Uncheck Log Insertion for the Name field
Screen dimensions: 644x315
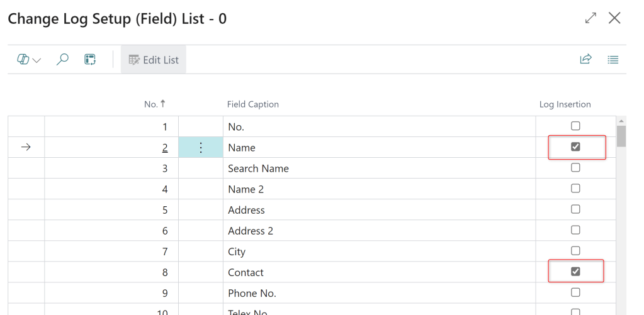(x=575, y=147)
